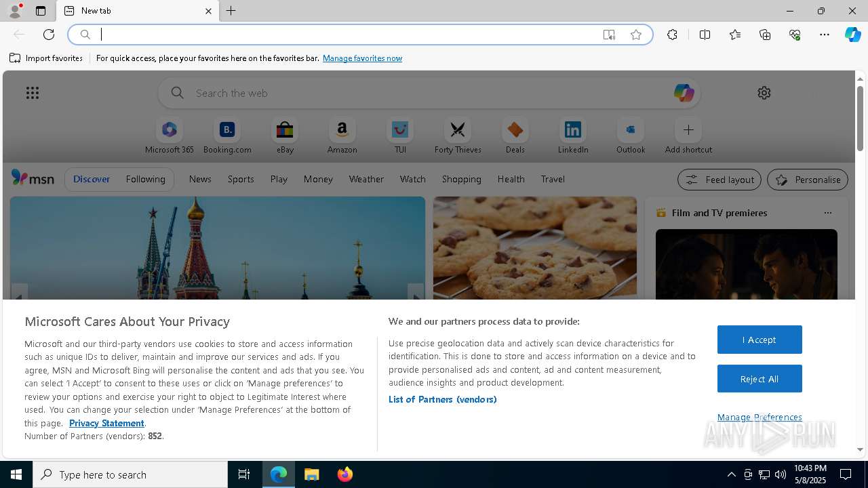
Task: Click the msn logo
Action: (x=33, y=178)
